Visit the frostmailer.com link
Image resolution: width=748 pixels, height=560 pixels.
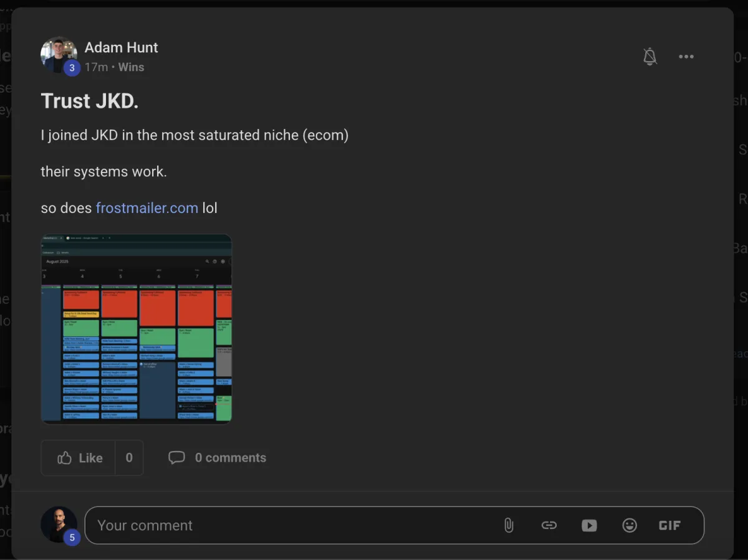click(x=146, y=208)
